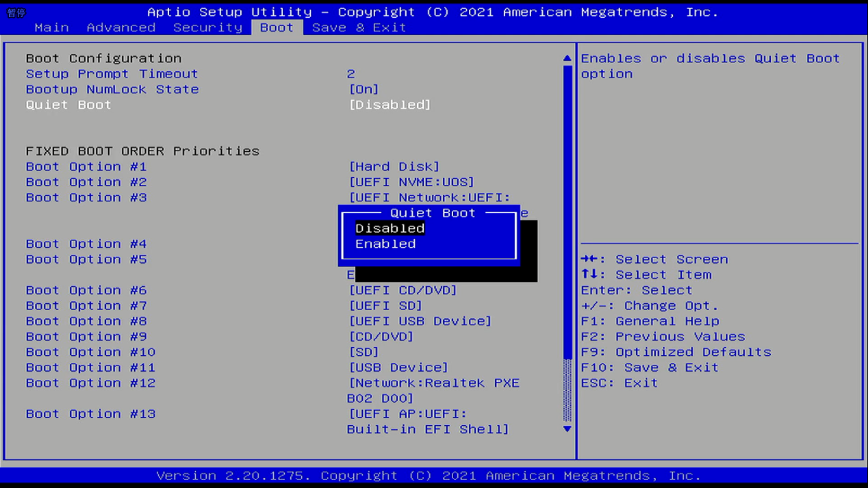Go to the Security tab
868x488 pixels.
(x=207, y=28)
